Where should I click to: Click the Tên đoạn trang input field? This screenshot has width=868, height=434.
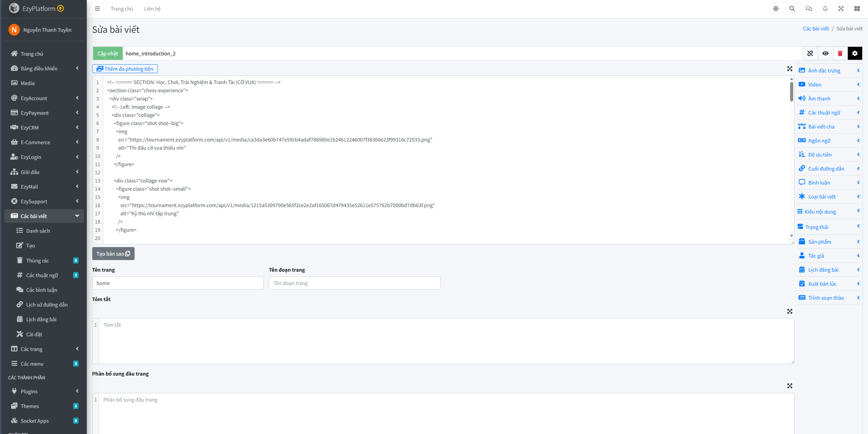pos(354,283)
